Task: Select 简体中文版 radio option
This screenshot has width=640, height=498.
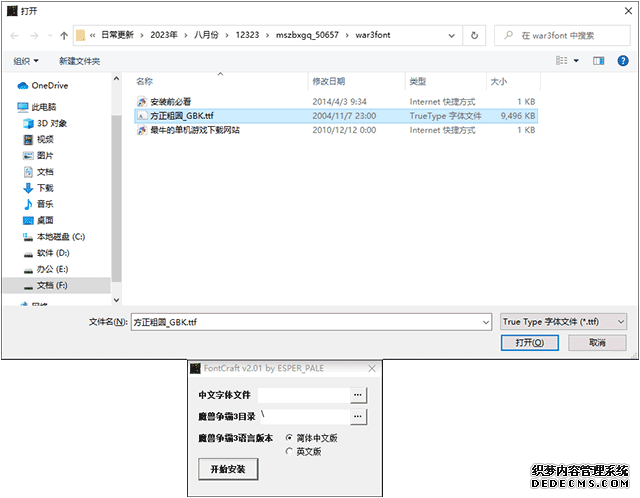Action: click(x=290, y=438)
